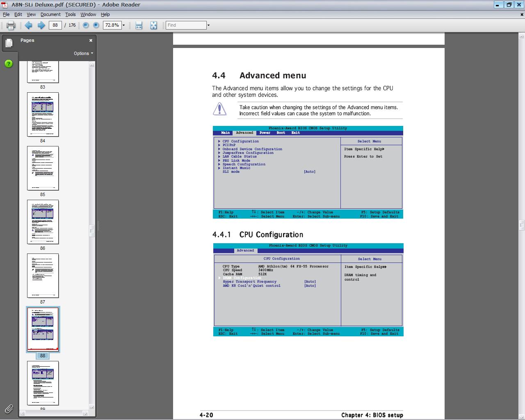Click the "JumperFree Configuration" BIOS item
Viewport: 525px width, 420px height.
[x=248, y=153]
